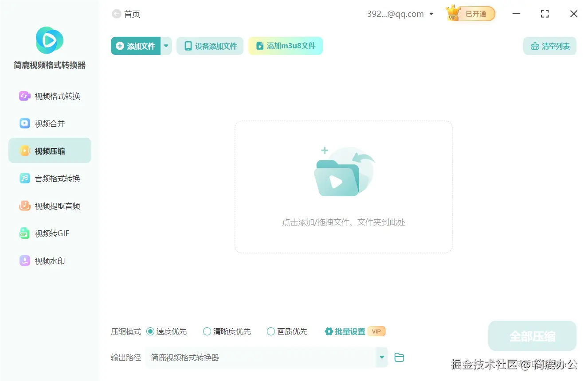Image resolution: width=588 pixels, height=381 pixels.
Task: Return to 首页 using the back arrow
Action: (x=116, y=14)
